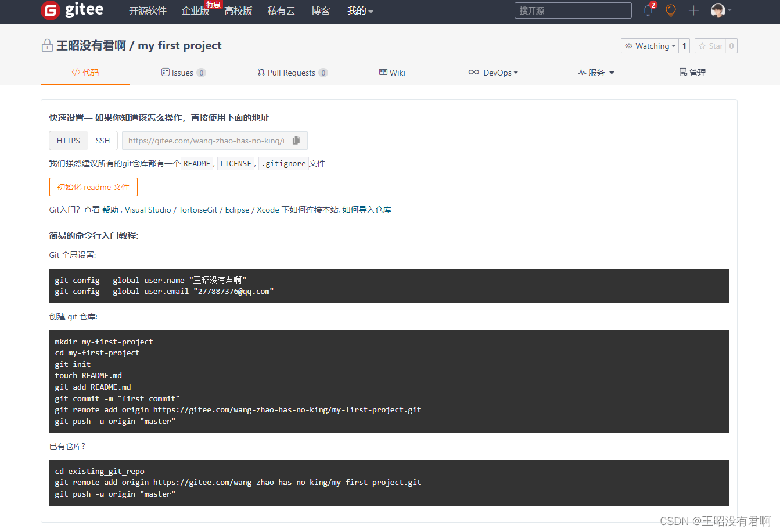Open the Xcode guide link
This screenshot has height=532, width=780.
[x=268, y=210]
